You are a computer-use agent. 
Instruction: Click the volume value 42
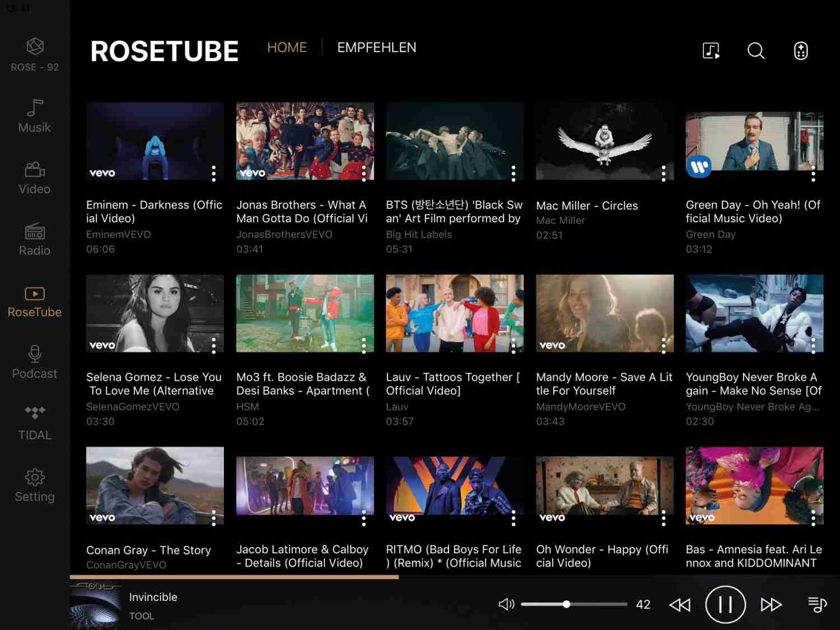pyautogui.click(x=643, y=604)
